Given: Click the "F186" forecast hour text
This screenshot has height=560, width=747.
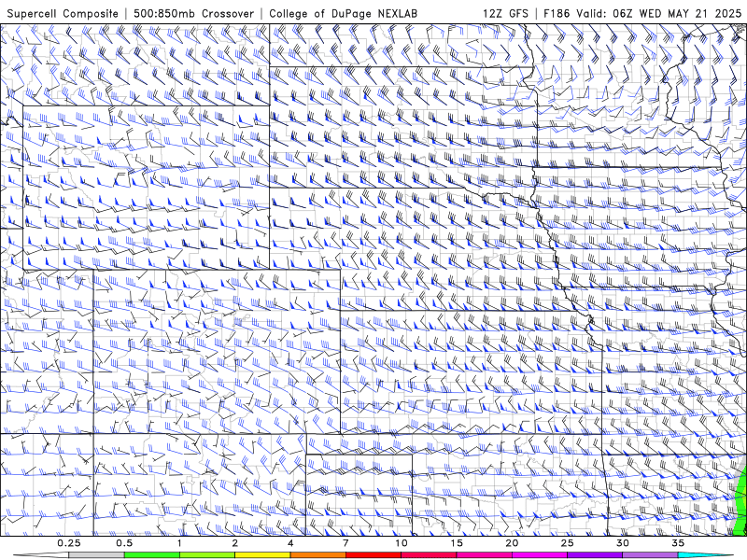Looking at the screenshot, I should click(557, 13).
